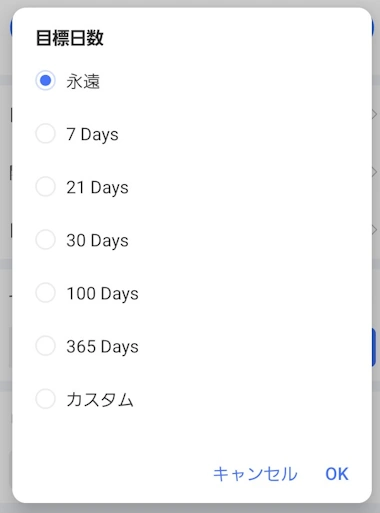Choose the 7 Days radio option
The image size is (380, 513).
[45, 134]
